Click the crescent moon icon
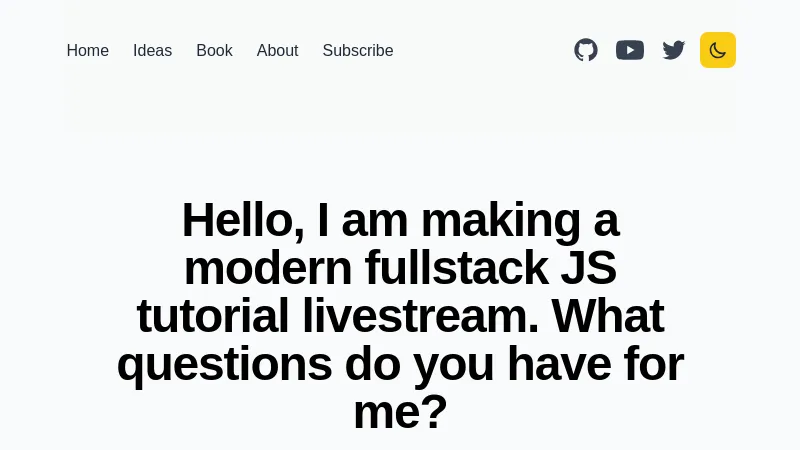The height and width of the screenshot is (450, 800). click(718, 50)
